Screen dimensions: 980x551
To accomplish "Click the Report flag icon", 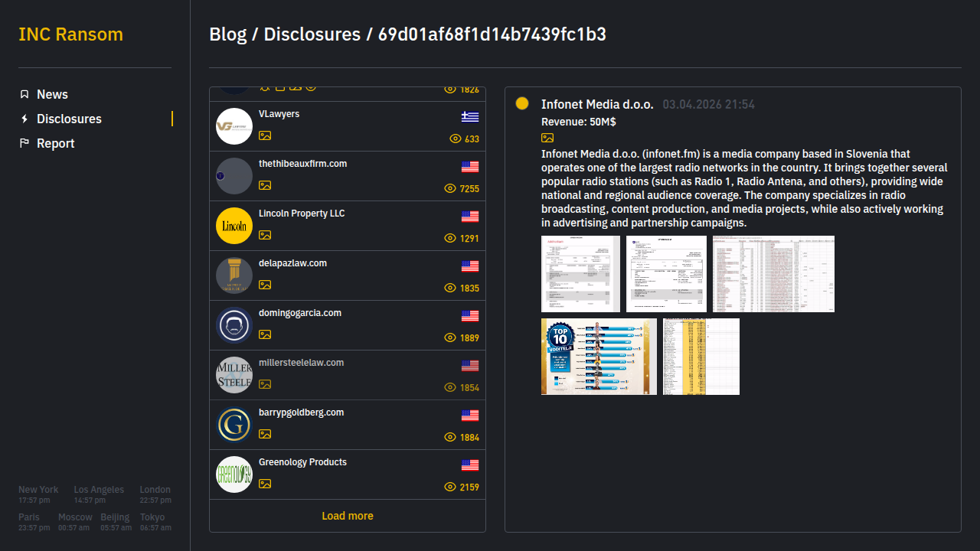I will pyautogui.click(x=24, y=143).
